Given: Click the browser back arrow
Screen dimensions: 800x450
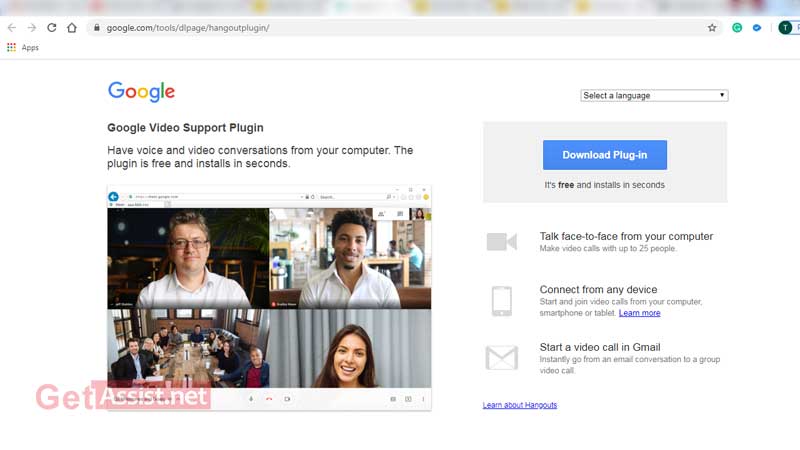Looking at the screenshot, I should (12, 28).
